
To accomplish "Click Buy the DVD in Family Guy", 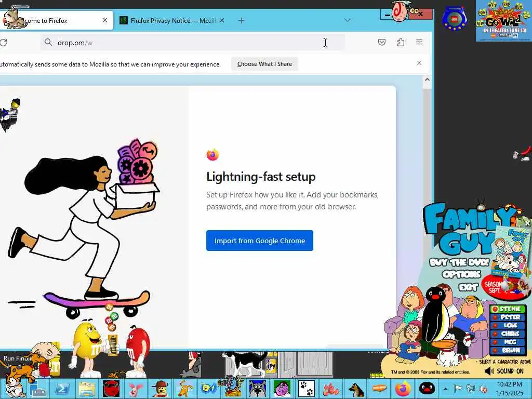I will click(459, 262).
